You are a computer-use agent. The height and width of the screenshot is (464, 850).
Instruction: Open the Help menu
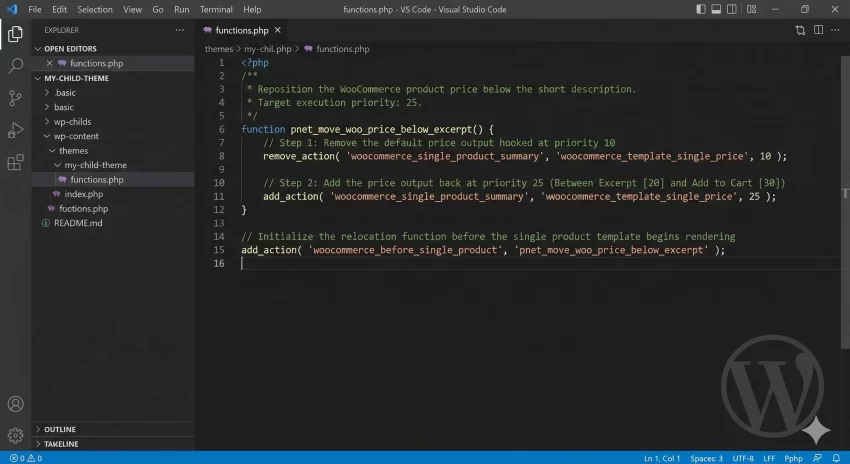coord(252,9)
